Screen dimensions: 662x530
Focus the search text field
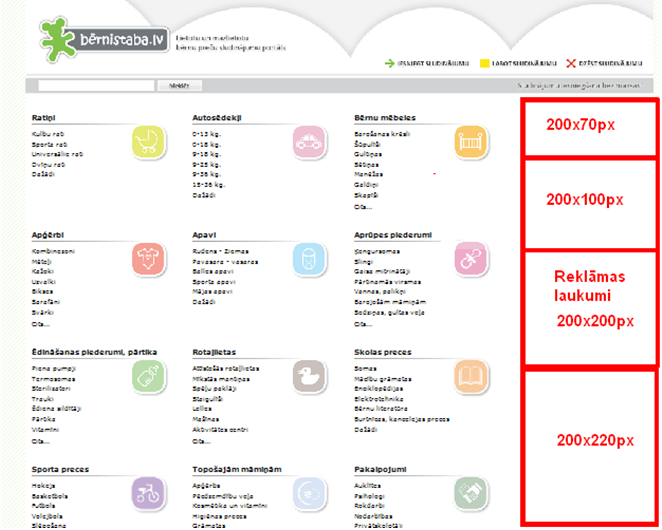pos(96,86)
